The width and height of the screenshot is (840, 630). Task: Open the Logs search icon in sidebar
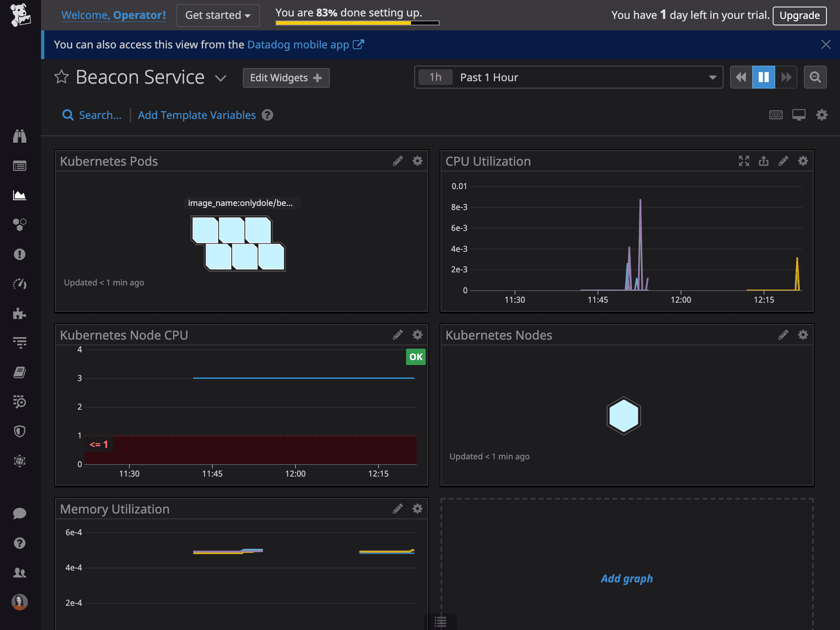[20, 402]
